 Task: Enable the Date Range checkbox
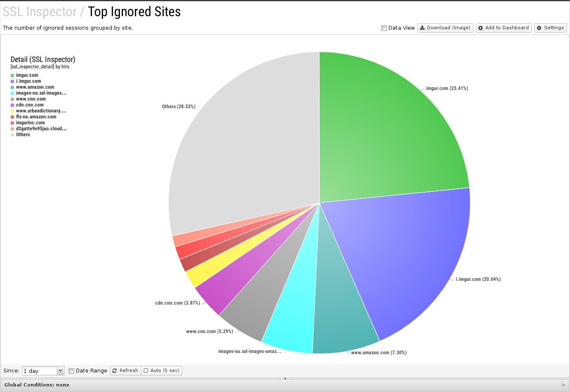tap(71, 371)
